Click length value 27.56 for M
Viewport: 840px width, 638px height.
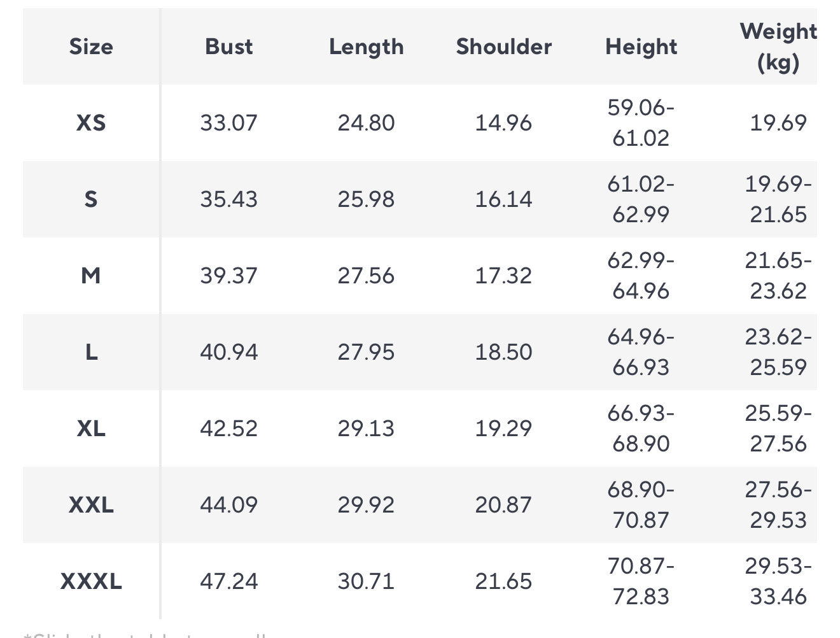[366, 276]
